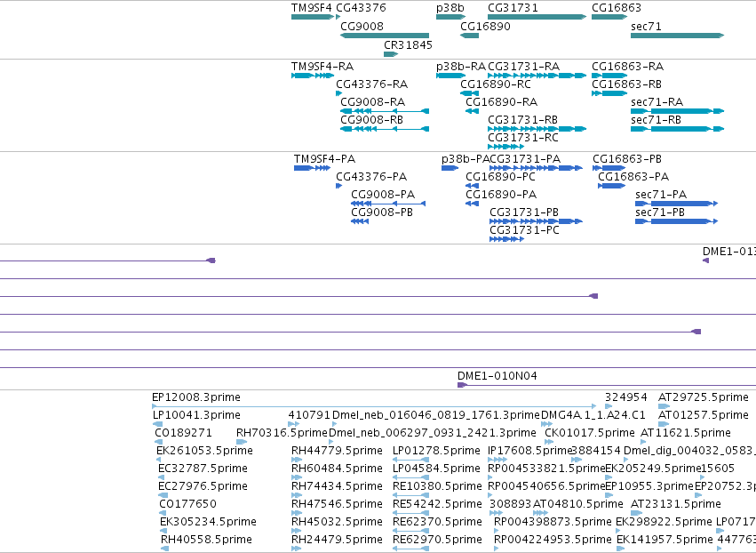
Task: Click EST CO177650 label
Action: [187, 504]
